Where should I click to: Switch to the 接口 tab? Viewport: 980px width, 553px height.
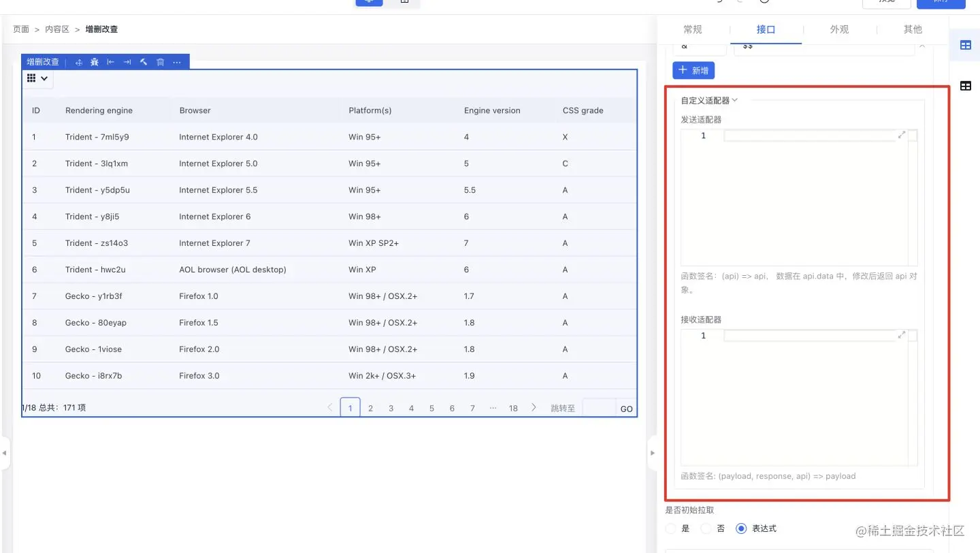(766, 29)
